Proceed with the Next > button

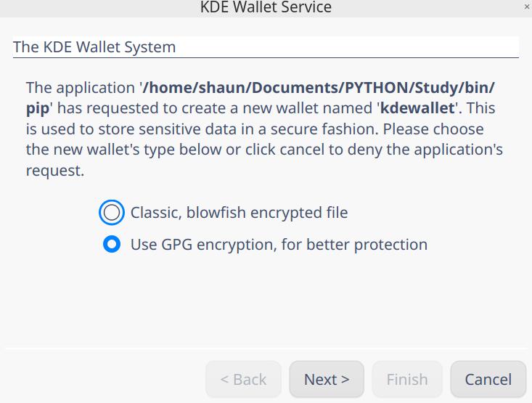[x=327, y=379]
